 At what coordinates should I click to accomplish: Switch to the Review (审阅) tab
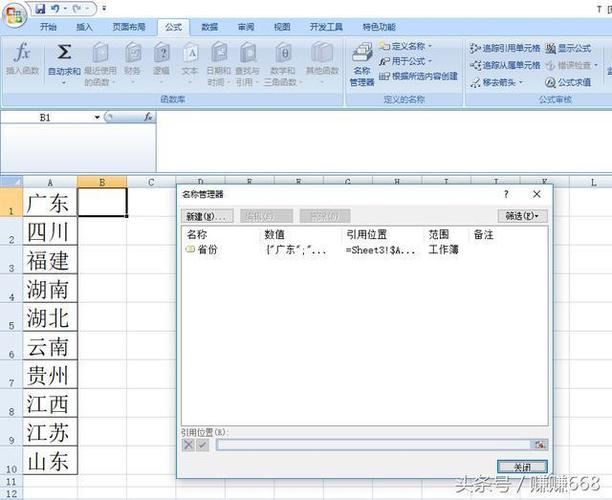pyautogui.click(x=246, y=27)
